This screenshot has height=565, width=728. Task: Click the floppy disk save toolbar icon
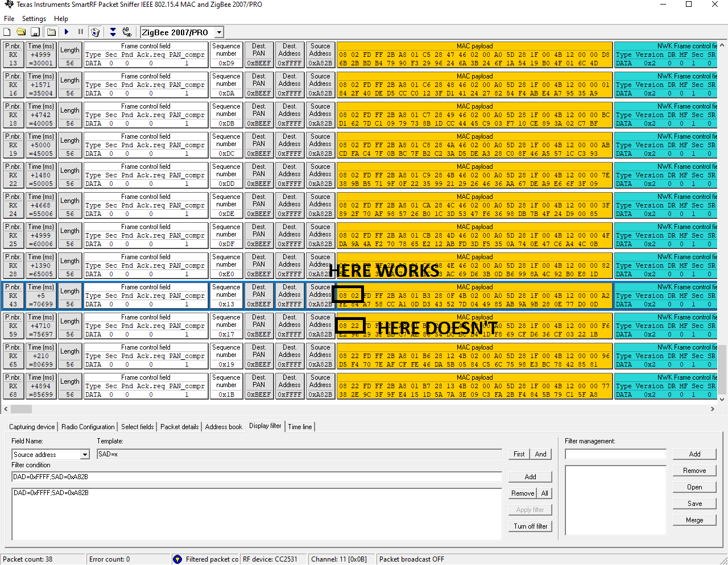point(35,32)
